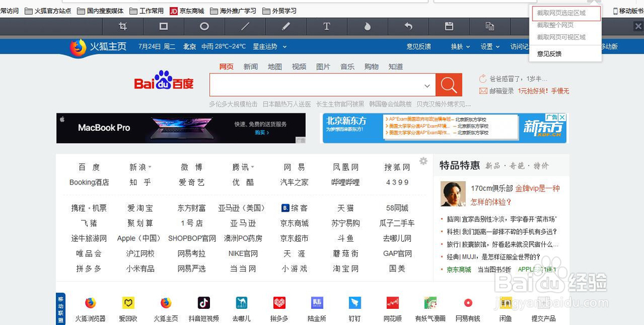Image resolution: width=644 pixels, height=325 pixels.
Task: Select the rectangle drawing tool
Action: pyautogui.click(x=164, y=26)
